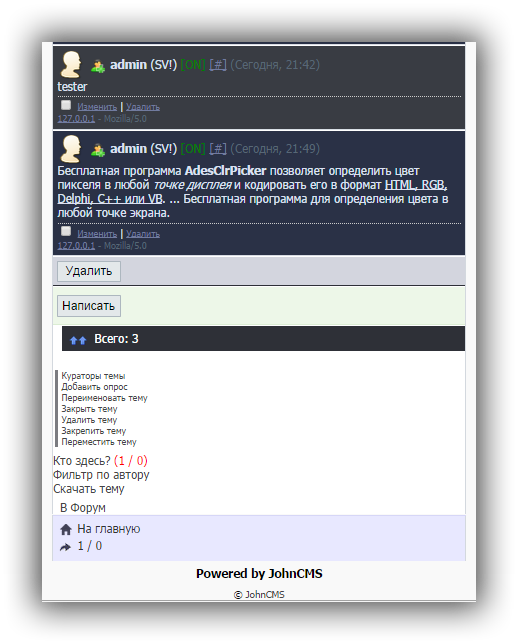Tick the checkbox in the AdesClrPicker post
Image resolution: width=518 pixels, height=644 pixels.
tap(66, 231)
